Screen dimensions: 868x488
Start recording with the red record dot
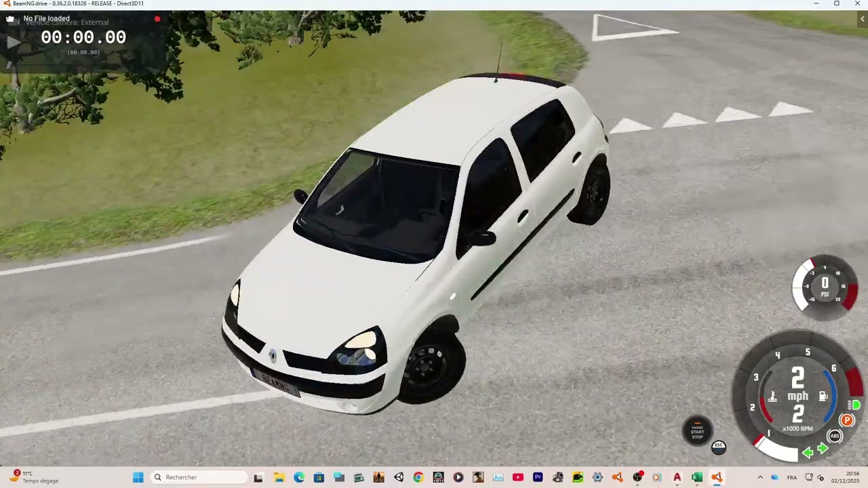click(x=157, y=19)
